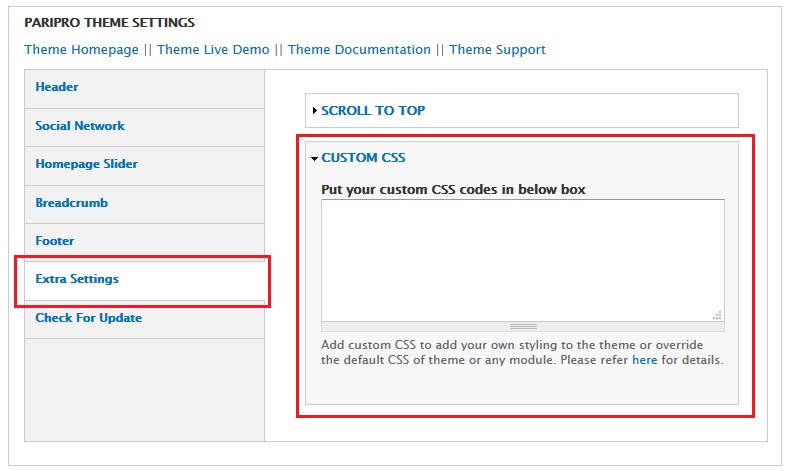Select the Homepage Slider tab
Image resolution: width=789 pixels, height=471 pixels.
(x=86, y=164)
